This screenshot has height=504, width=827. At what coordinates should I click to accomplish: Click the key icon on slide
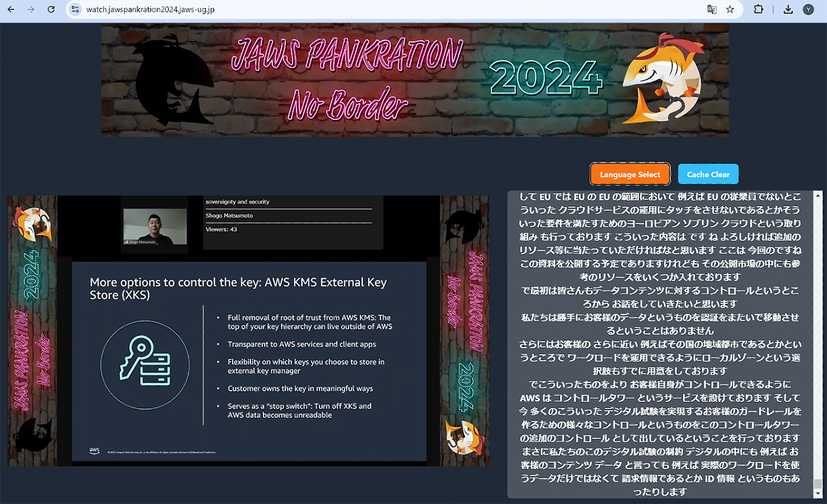click(x=145, y=365)
